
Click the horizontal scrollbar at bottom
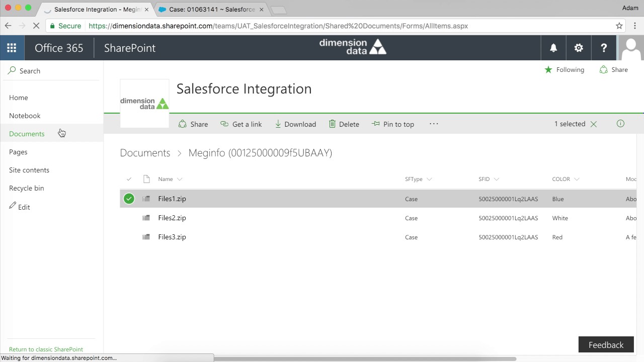point(365,358)
